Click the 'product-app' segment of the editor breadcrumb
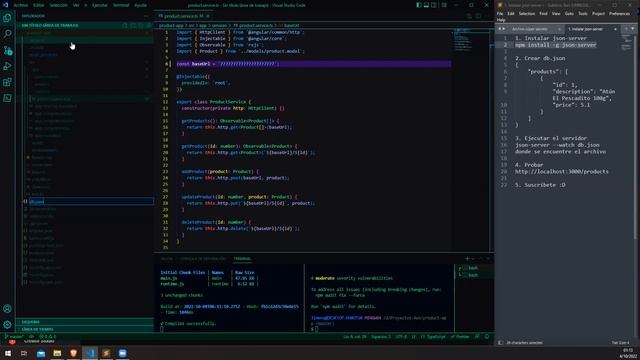 [x=171, y=25]
